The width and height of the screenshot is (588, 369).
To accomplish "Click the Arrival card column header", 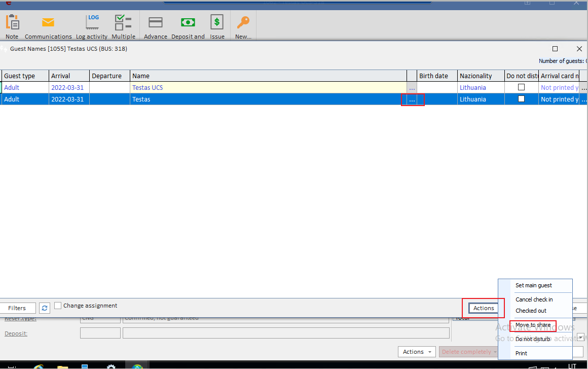I will 559,76.
